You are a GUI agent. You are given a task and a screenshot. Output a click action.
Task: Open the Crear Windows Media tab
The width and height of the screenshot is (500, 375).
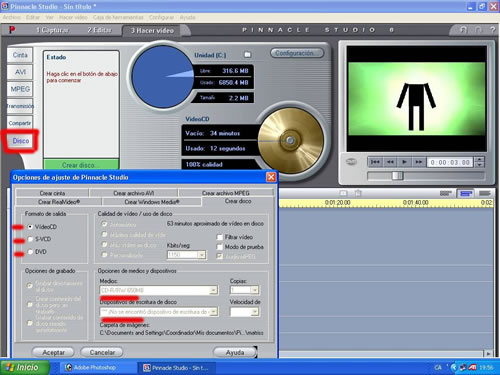point(152,202)
